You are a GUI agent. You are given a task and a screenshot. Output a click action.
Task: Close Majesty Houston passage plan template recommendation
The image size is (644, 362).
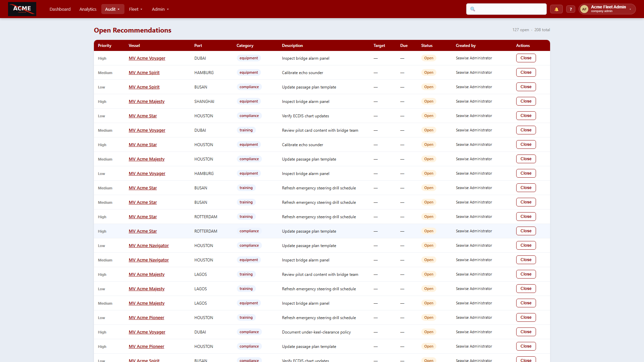526,159
